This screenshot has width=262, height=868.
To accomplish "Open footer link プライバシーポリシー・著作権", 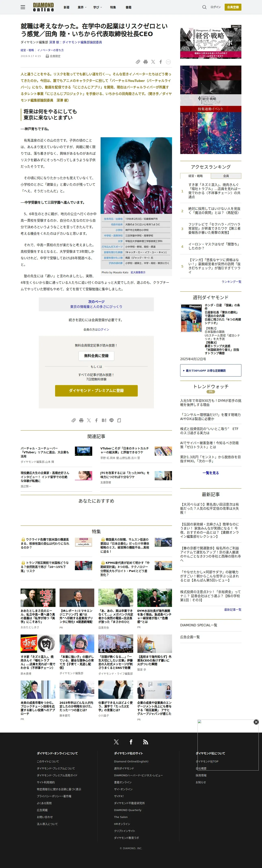I will tap(54, 796).
